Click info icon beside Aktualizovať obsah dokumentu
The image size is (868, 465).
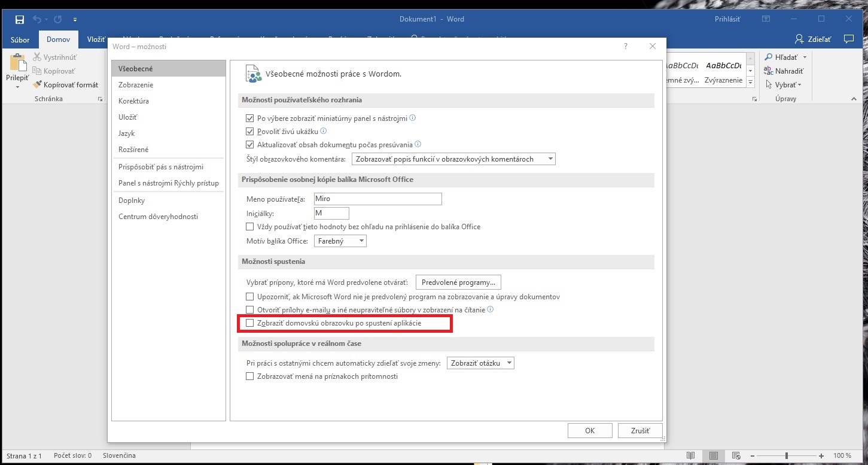(418, 144)
